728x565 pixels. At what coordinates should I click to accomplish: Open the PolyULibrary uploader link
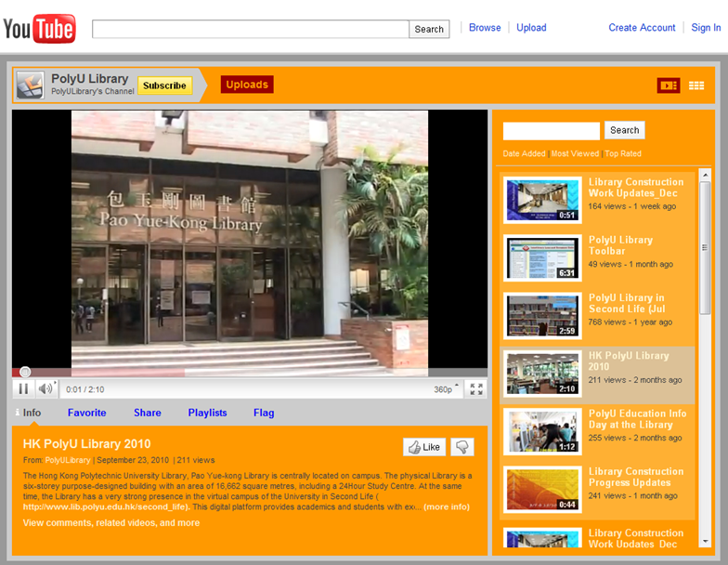(x=68, y=460)
